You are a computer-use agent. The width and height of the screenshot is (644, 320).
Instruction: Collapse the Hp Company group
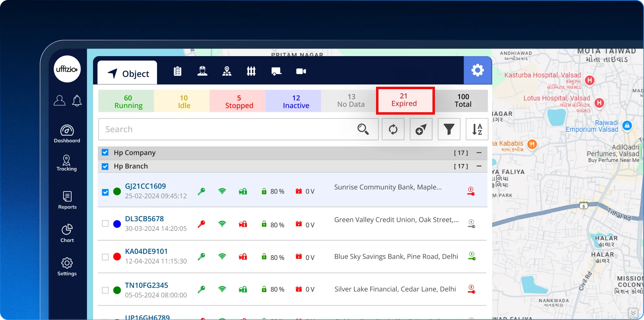point(479,152)
